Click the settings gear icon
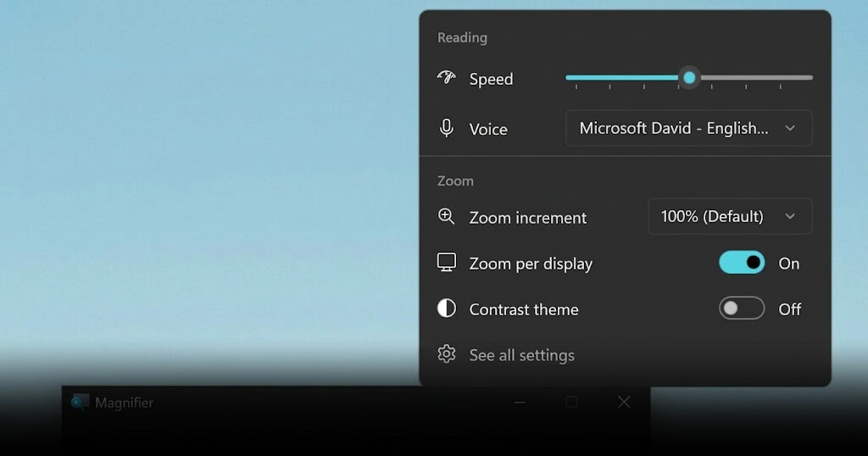The image size is (868, 456). pos(446,354)
